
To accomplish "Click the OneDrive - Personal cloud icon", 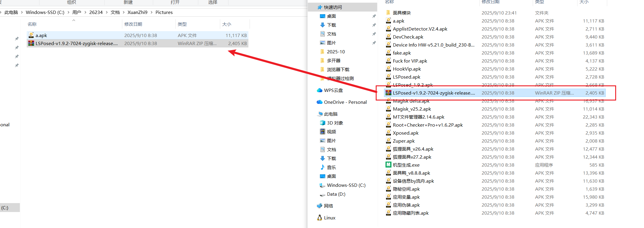I will tap(320, 102).
